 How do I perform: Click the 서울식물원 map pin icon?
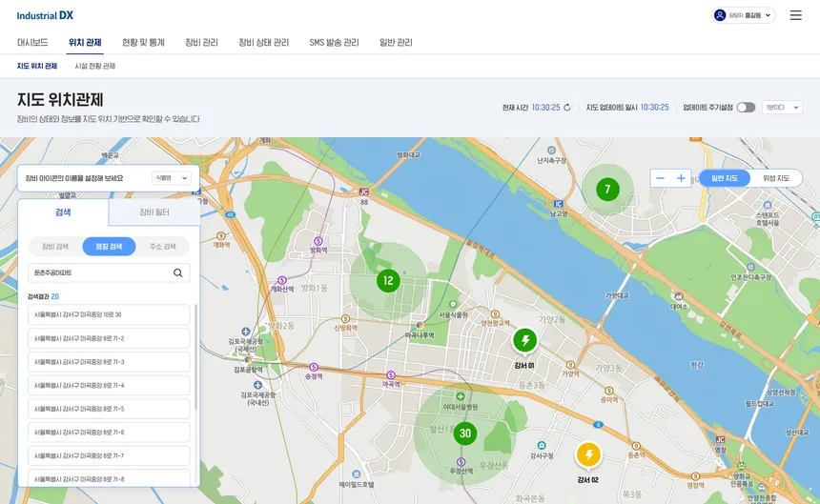click(x=453, y=305)
